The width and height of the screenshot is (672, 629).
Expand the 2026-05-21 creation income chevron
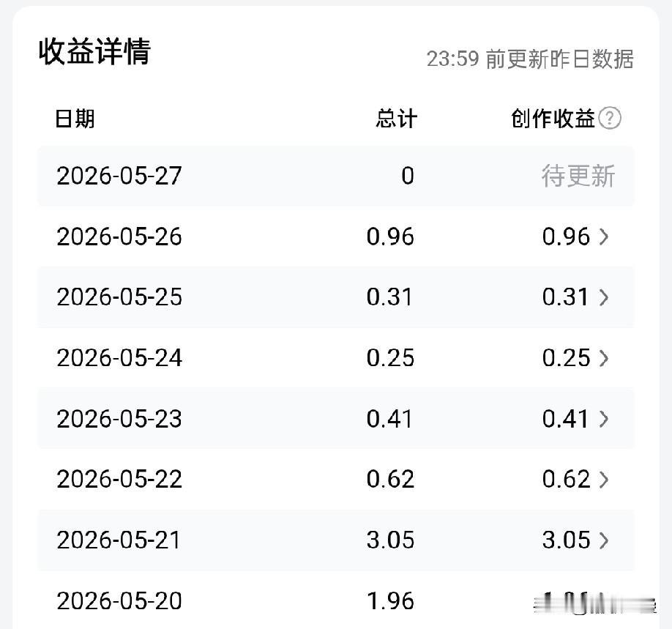603,540
